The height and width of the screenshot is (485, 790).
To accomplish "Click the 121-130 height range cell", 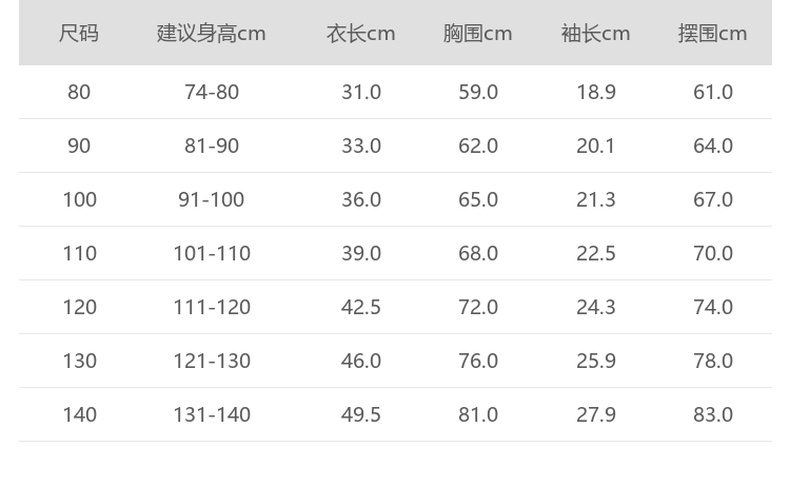I will [211, 361].
